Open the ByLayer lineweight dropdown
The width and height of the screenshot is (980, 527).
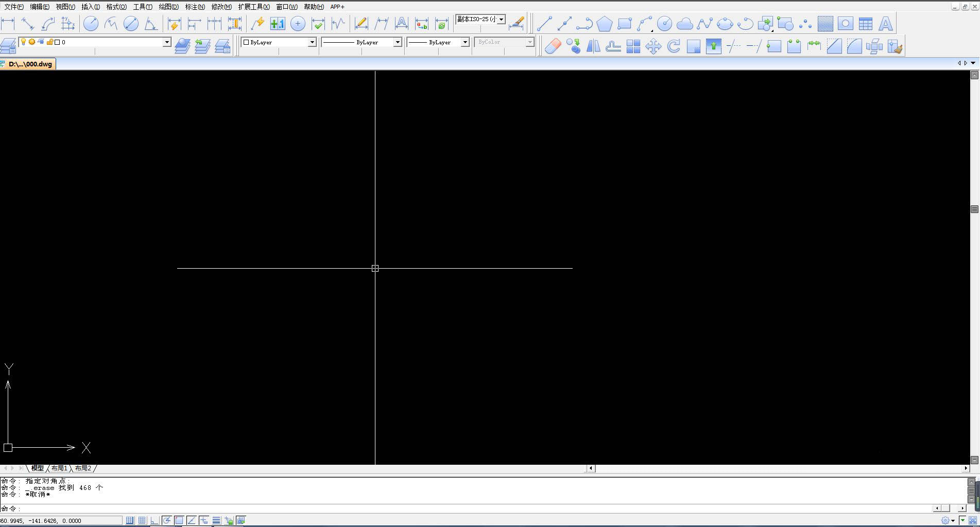tap(465, 42)
